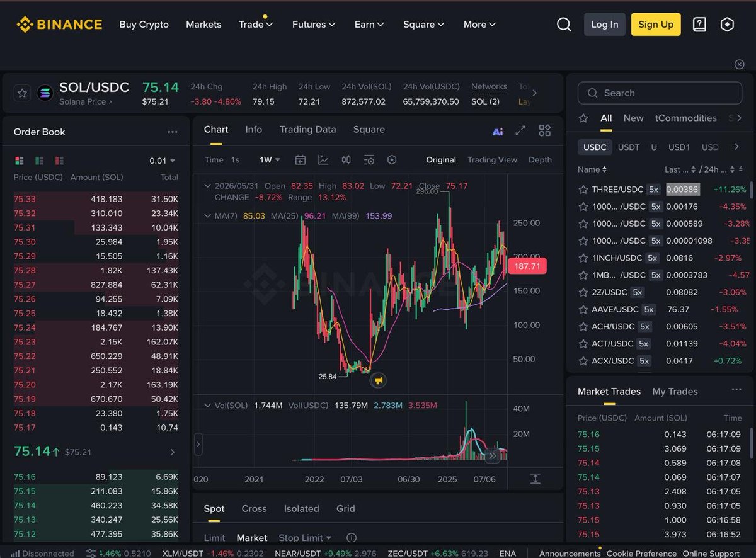Open the search magnifier in the header
The width and height of the screenshot is (756, 558).
(x=564, y=25)
